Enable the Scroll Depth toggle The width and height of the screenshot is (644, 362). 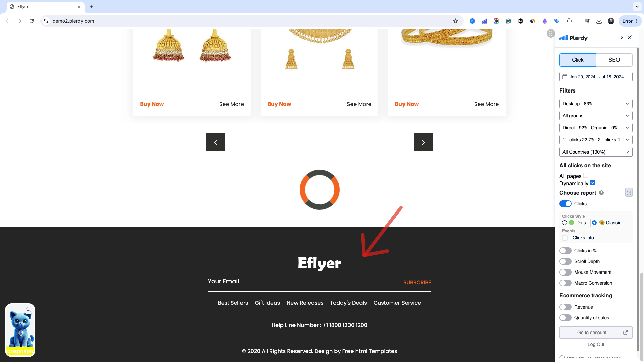tap(565, 261)
